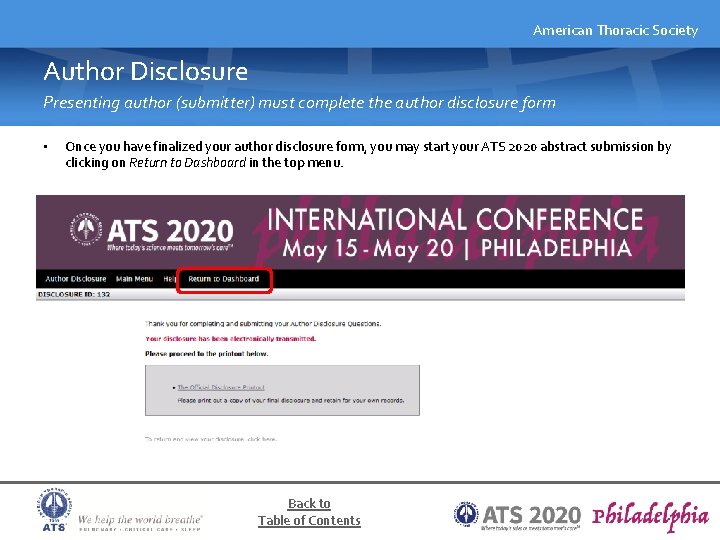The image size is (720, 540).
Task: Open the Help menu item
Action: click(169, 279)
